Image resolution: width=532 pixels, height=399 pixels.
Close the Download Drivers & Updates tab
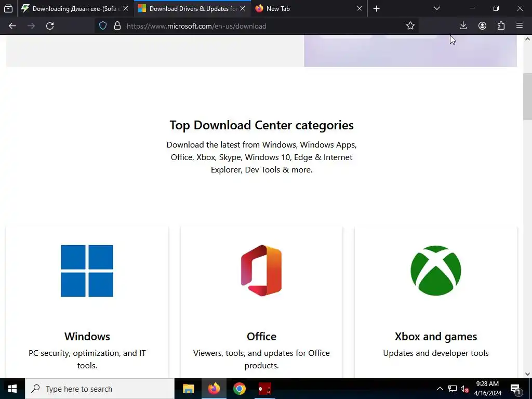(243, 8)
